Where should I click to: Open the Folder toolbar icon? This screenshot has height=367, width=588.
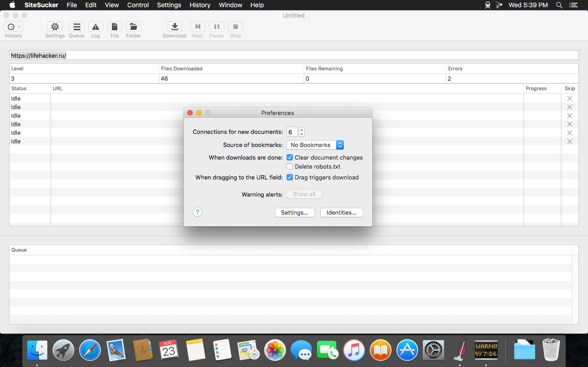click(133, 27)
